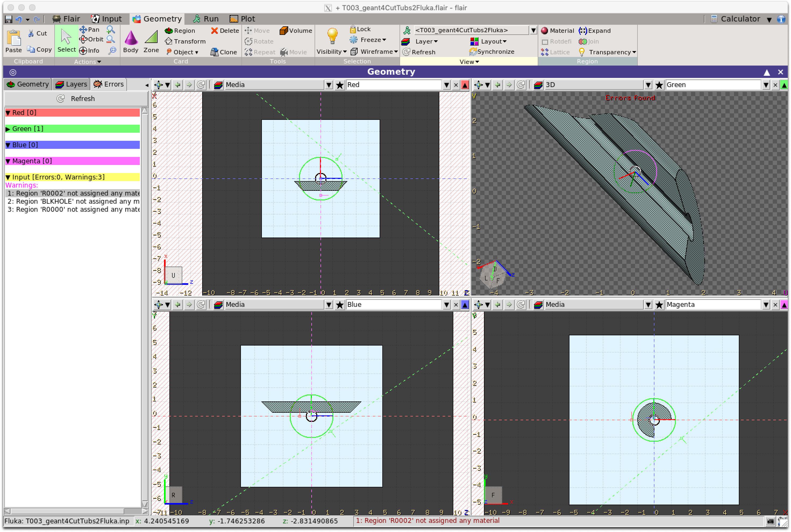Click the Material sphere icon
791x532 pixels.
(x=544, y=31)
